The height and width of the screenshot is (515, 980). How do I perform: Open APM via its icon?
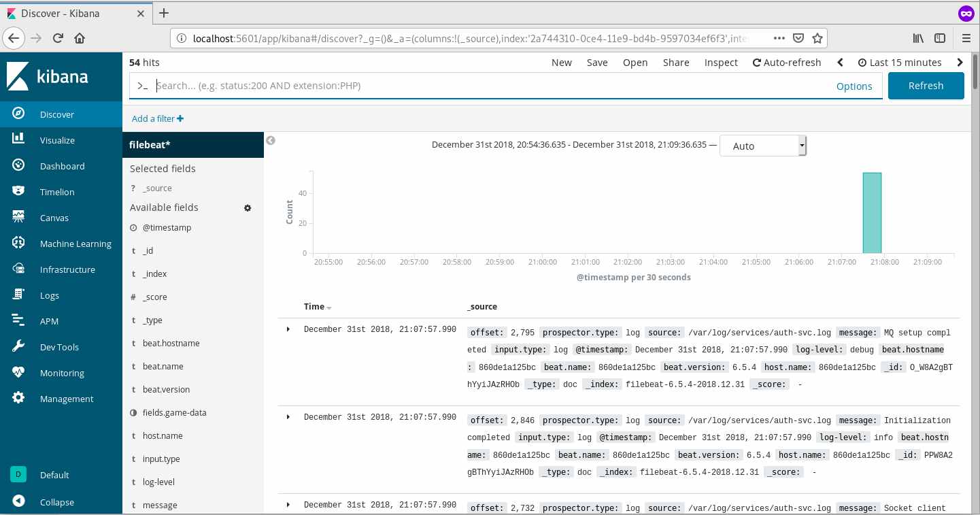18,321
